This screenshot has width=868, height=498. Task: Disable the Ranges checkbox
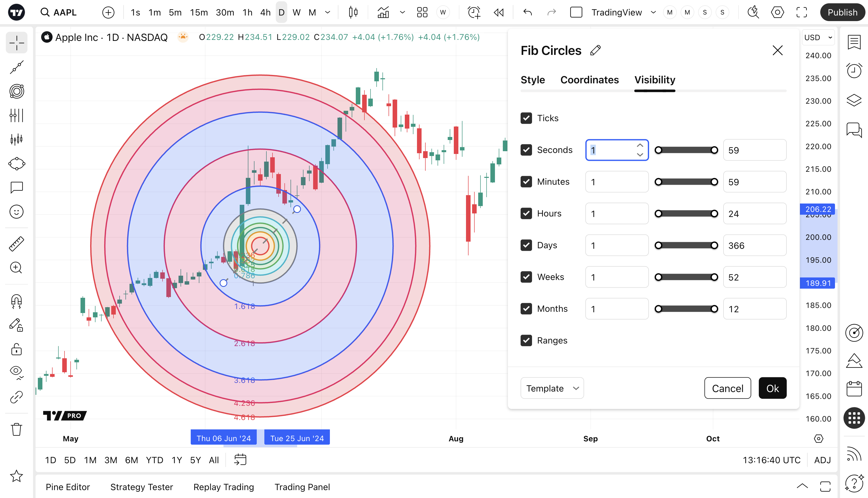point(526,340)
